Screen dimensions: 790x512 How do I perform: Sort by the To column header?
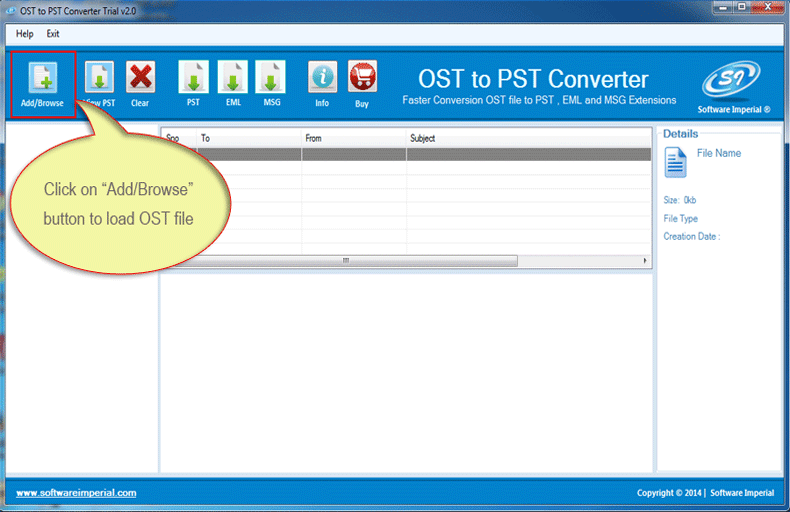[x=249, y=138]
